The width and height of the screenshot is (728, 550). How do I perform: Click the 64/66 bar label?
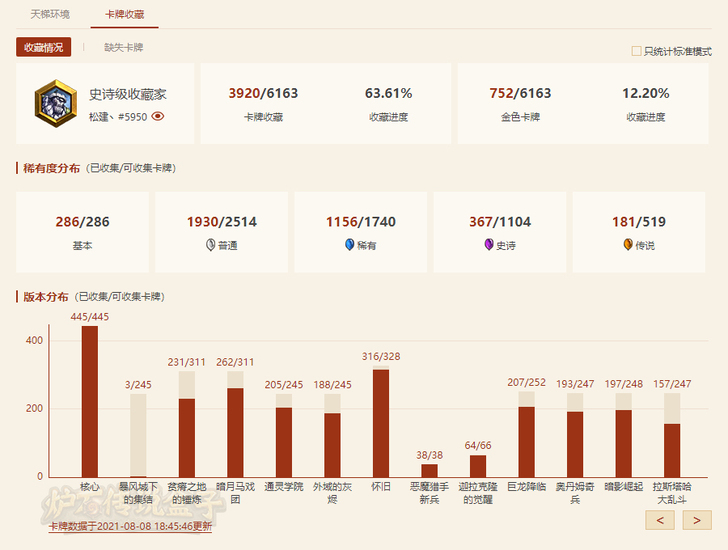478,446
